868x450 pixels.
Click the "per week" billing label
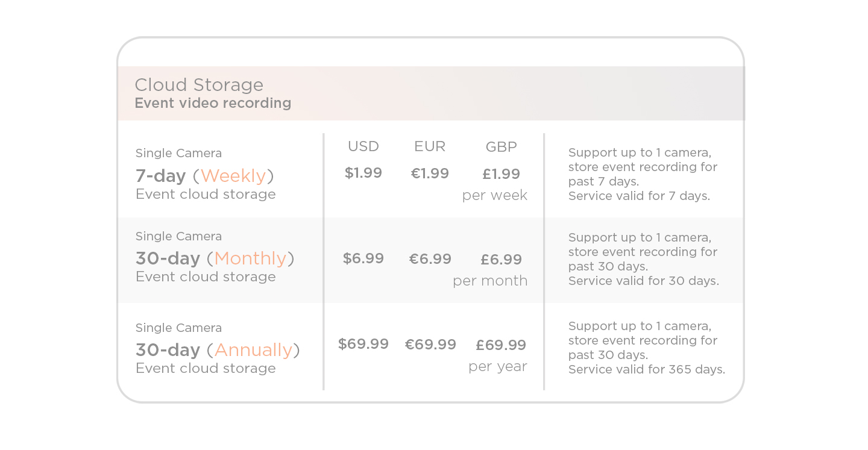(x=495, y=195)
